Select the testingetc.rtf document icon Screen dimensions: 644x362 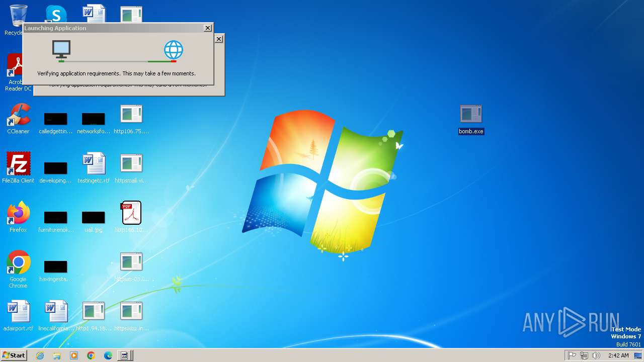pos(94,168)
